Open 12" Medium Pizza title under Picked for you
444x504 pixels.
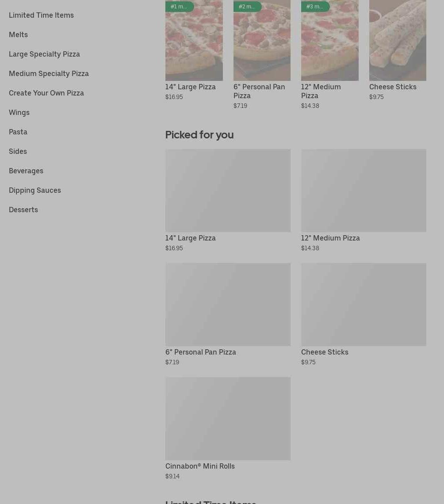click(x=330, y=238)
